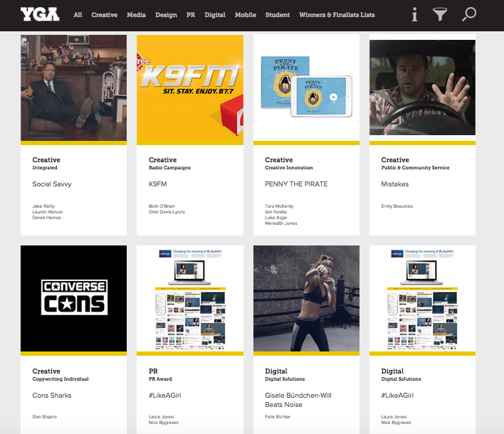Click the name Tara McKenty
Viewport: 504px width, 434px height.
point(279,206)
